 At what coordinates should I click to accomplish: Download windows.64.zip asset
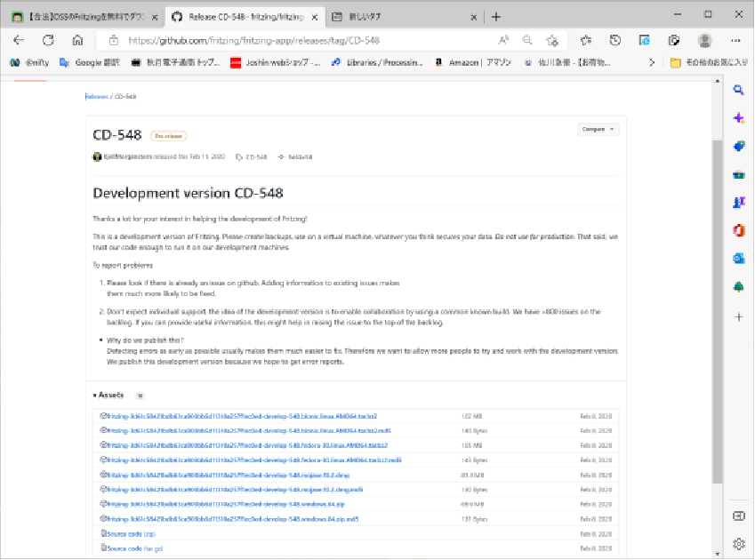[x=225, y=504]
